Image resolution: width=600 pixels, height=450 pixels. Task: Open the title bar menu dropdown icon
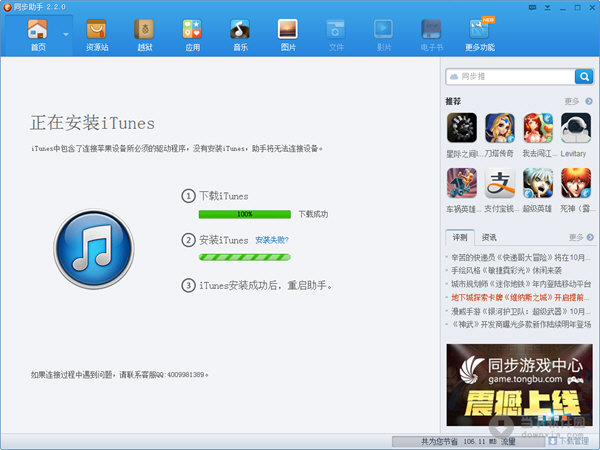click(x=548, y=8)
